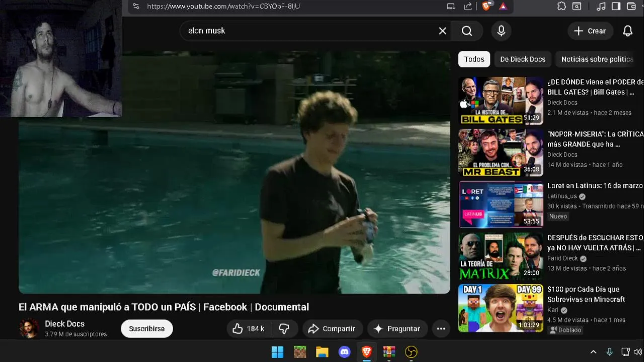Open Brave Rewards triangle icon
644x362 pixels.
[x=503, y=7]
